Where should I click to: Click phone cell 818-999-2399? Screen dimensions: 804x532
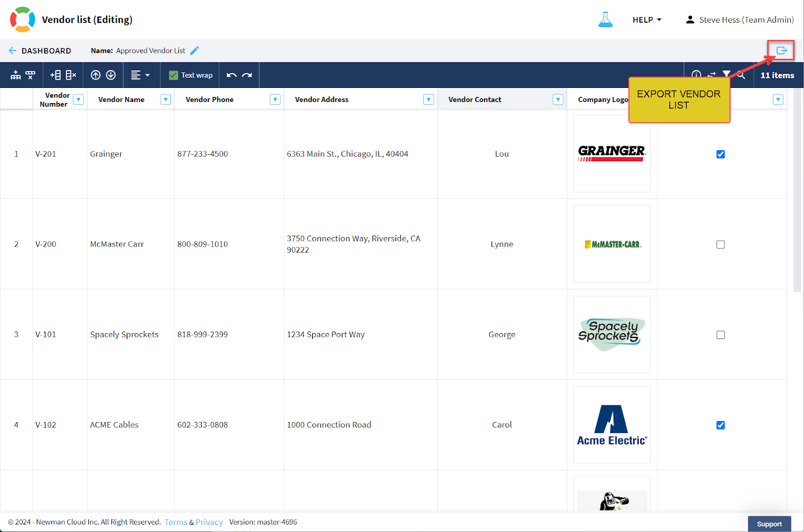click(229, 335)
